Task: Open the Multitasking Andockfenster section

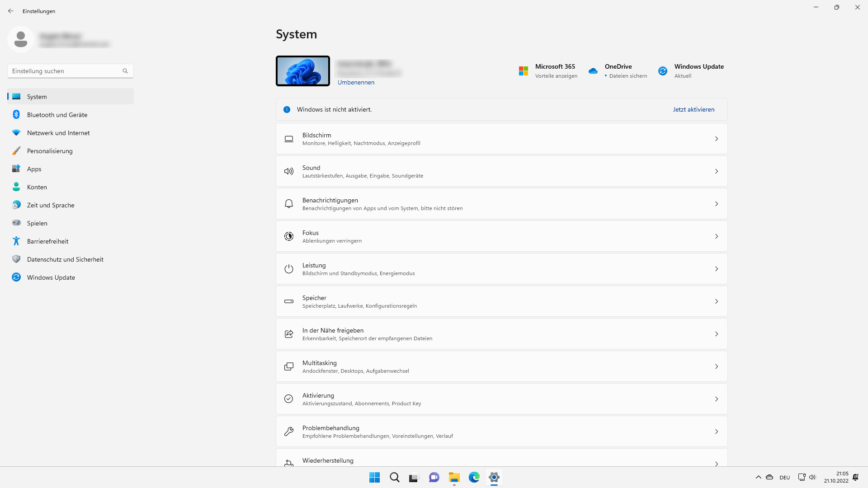Action: 501,366
